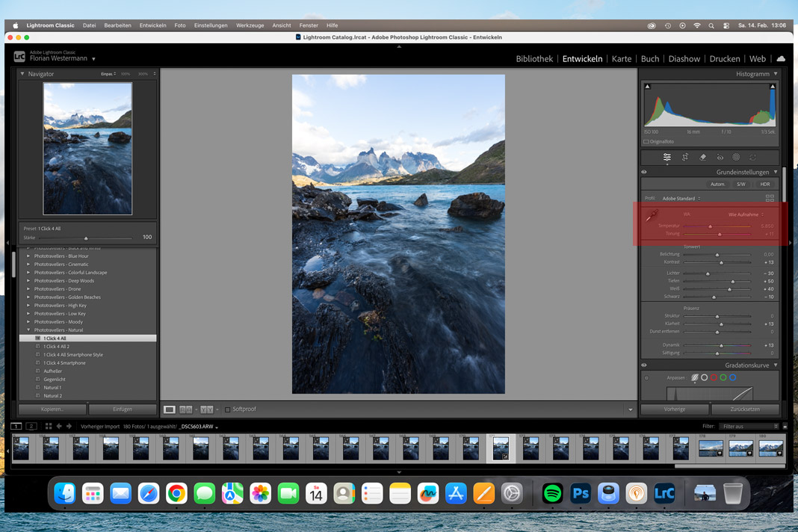Open the Entwickeln menu
This screenshot has width=798, height=532.
click(152, 25)
